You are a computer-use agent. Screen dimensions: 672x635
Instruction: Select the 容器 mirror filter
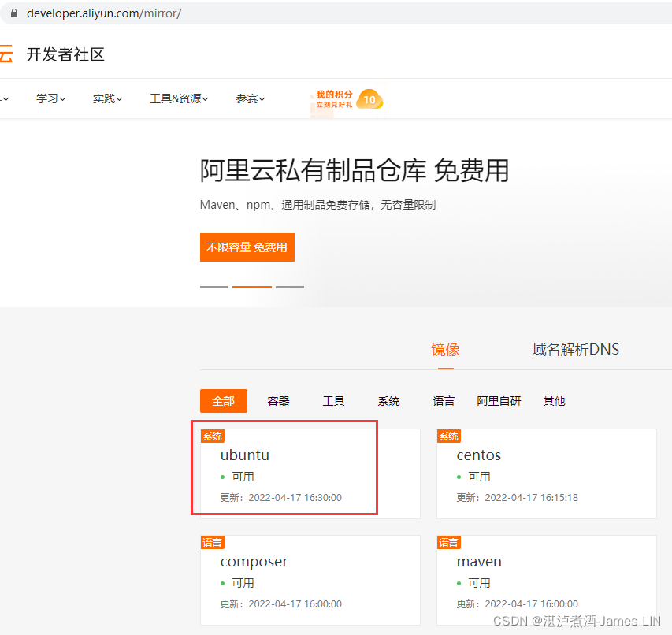tap(278, 401)
